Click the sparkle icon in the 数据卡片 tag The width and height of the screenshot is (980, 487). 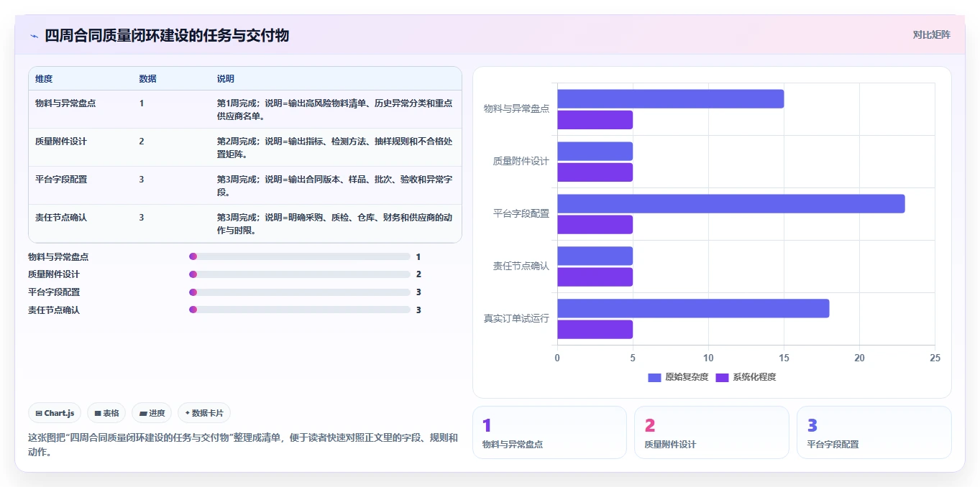188,413
